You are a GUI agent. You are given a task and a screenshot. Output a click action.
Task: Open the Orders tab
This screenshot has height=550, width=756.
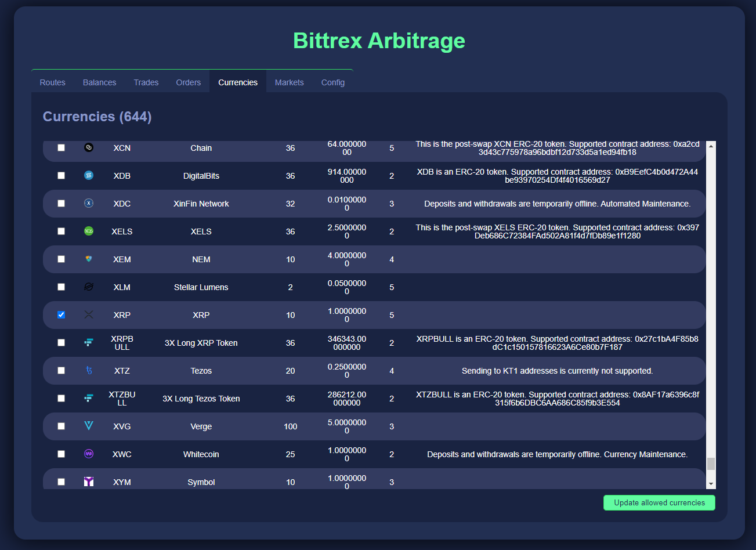189,82
